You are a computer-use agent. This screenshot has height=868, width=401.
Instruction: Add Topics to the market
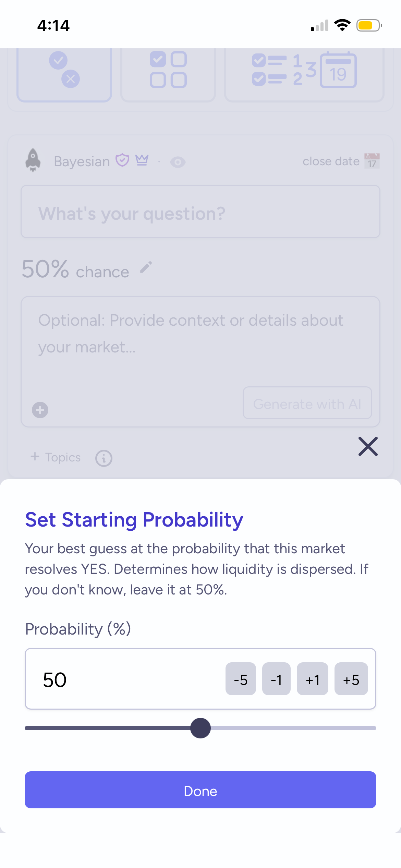(x=56, y=457)
